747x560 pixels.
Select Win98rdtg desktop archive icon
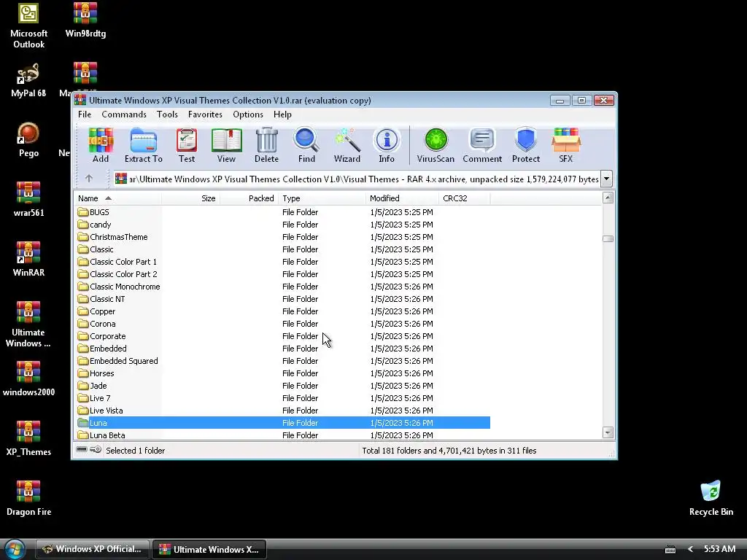click(85, 20)
